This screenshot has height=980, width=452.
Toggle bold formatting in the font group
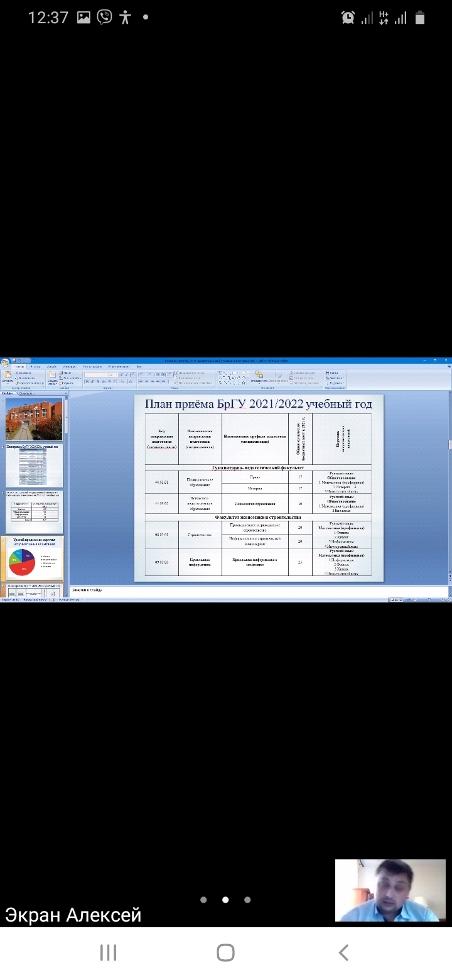pyautogui.click(x=87, y=381)
